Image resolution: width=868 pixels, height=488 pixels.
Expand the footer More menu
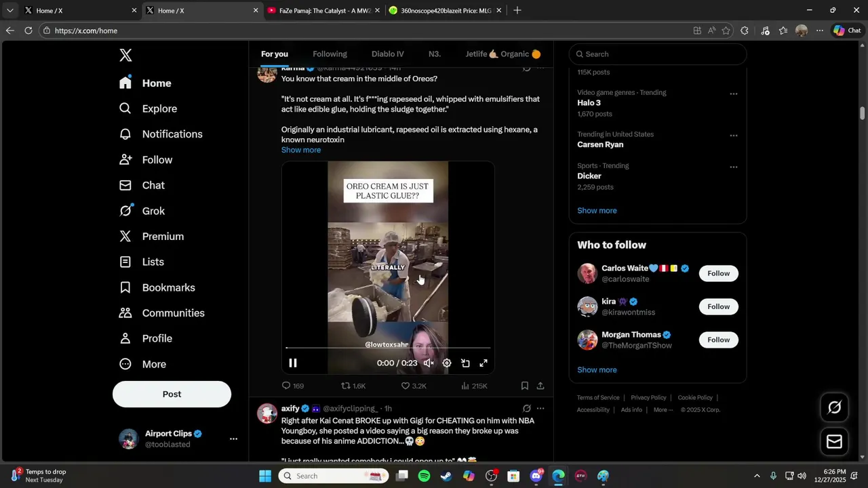(663, 410)
